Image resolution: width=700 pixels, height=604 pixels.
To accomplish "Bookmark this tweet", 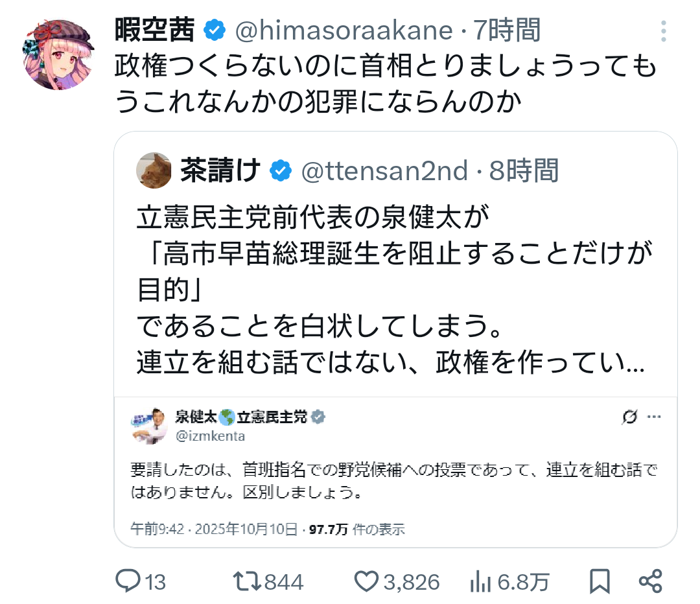I will pyautogui.click(x=600, y=581).
